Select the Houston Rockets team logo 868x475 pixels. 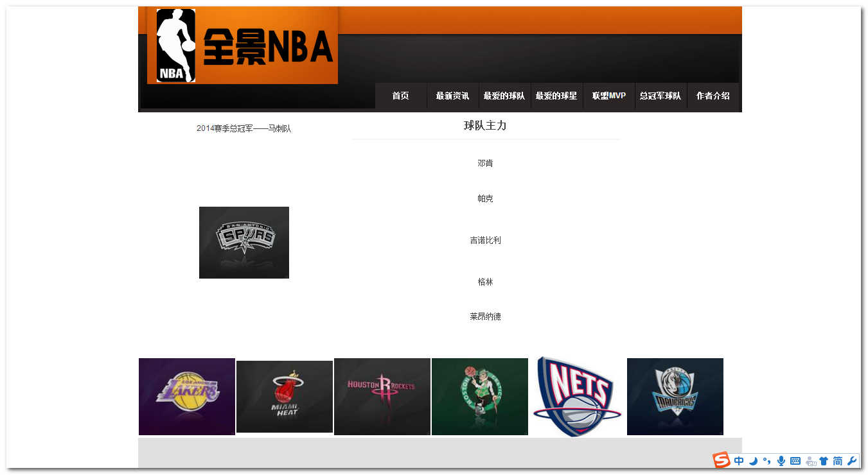click(382, 397)
